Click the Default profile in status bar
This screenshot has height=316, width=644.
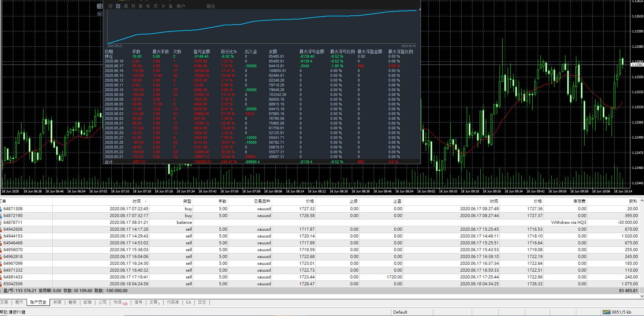(400, 312)
